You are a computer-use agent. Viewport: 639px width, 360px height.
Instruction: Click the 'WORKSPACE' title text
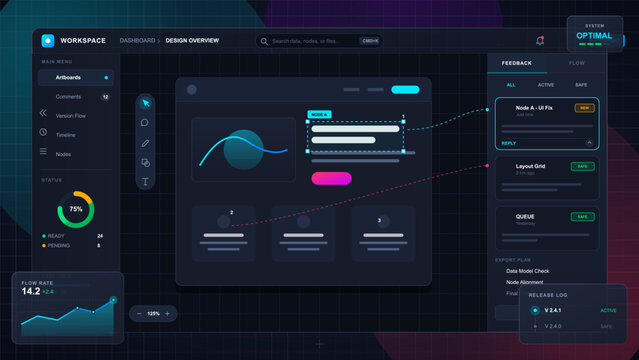tap(83, 41)
